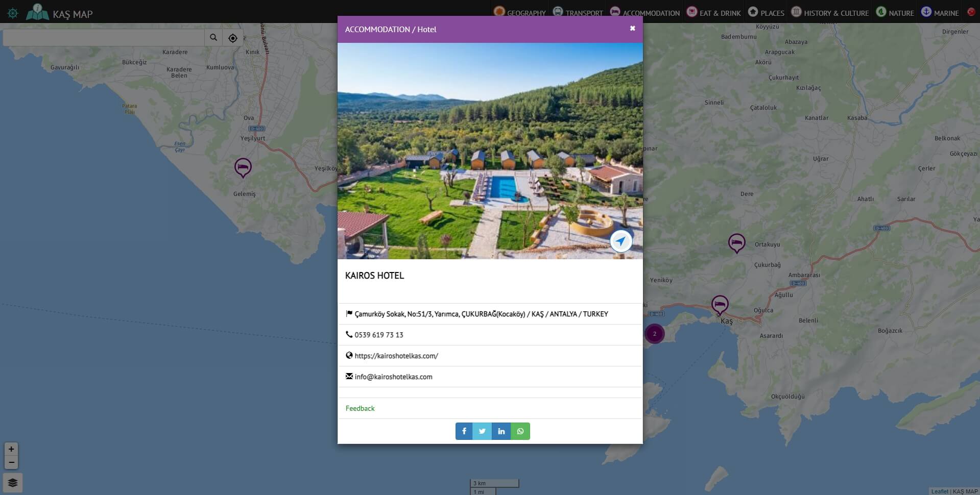Share on Twitter
This screenshot has height=495, width=980.
pos(482,431)
